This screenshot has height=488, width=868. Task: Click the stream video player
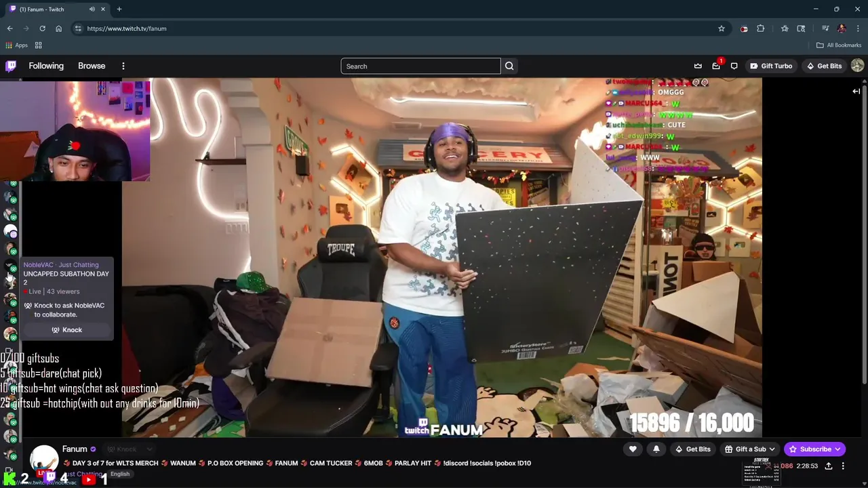442,258
